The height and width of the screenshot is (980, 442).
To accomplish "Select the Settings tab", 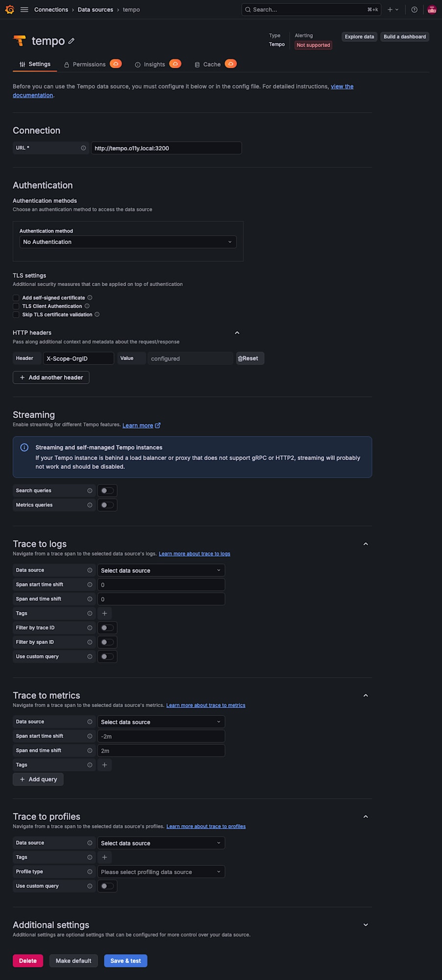I will (35, 64).
